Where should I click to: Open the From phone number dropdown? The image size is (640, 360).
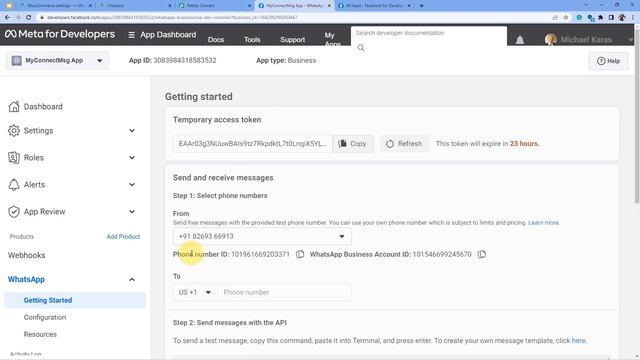[x=262, y=236]
